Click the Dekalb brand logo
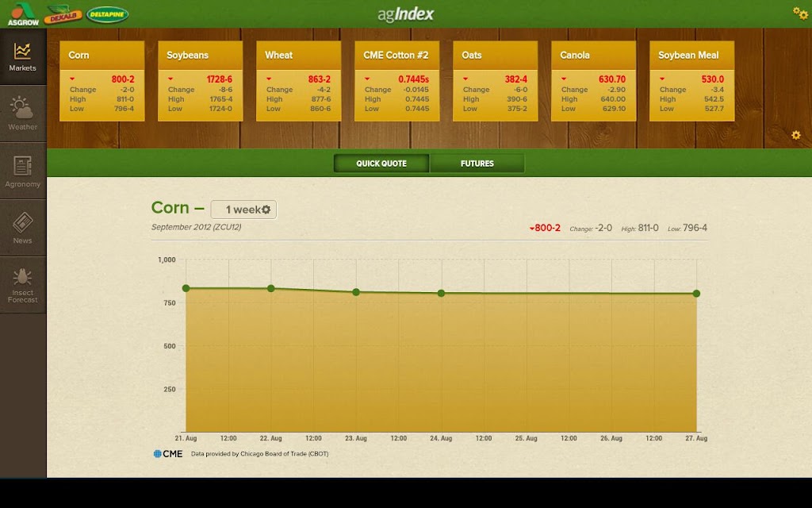 pyautogui.click(x=63, y=15)
